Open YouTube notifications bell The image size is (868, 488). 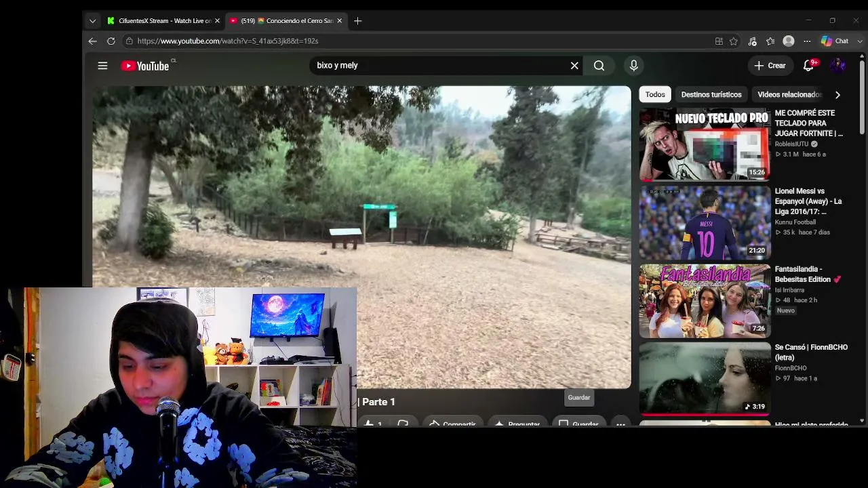click(808, 66)
